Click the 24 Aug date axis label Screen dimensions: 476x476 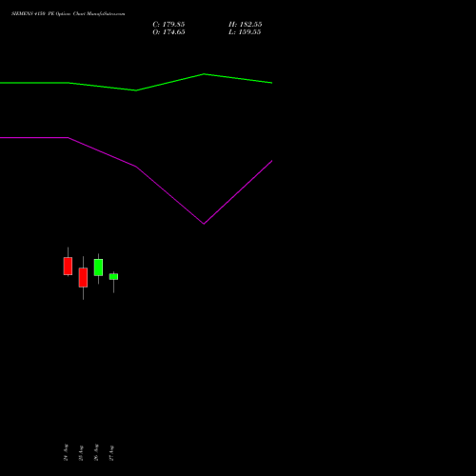pos(66,452)
